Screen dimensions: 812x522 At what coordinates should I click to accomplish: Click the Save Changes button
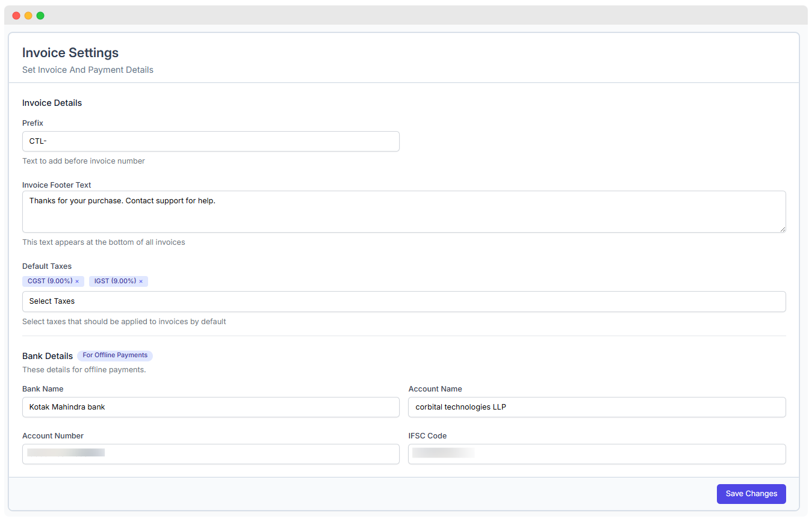[751, 494]
